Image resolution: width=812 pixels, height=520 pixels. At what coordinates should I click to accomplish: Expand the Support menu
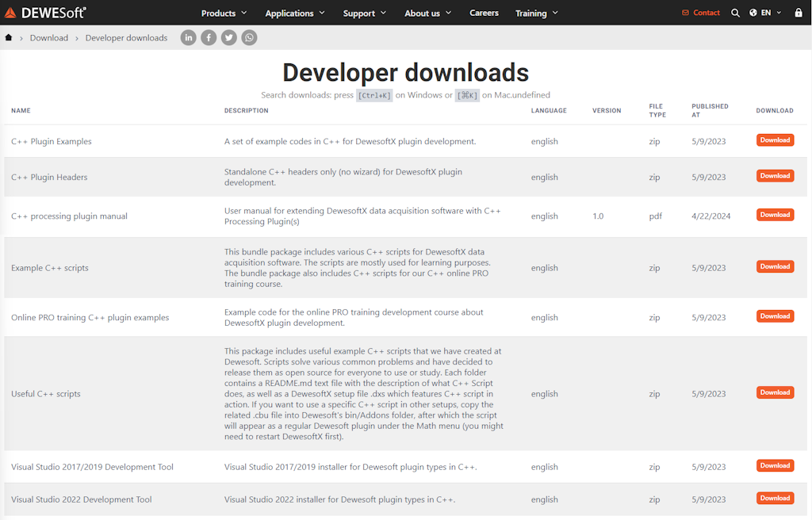[x=365, y=13]
